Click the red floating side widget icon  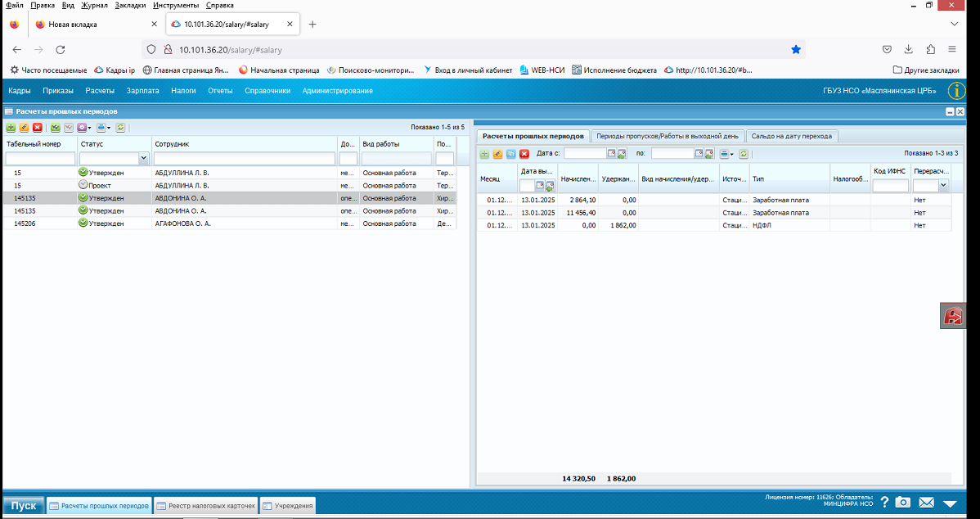[x=953, y=316]
